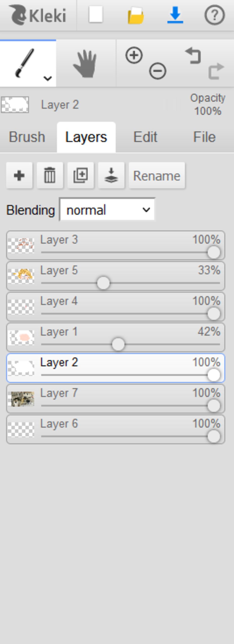The image size is (234, 644).
Task: Add a new layer with plus button
Action: [19, 175]
